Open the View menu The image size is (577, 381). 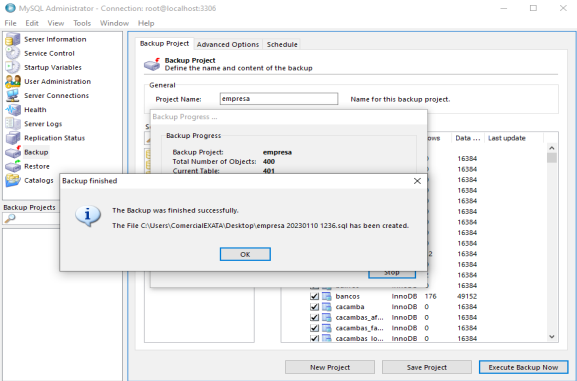(x=56, y=23)
